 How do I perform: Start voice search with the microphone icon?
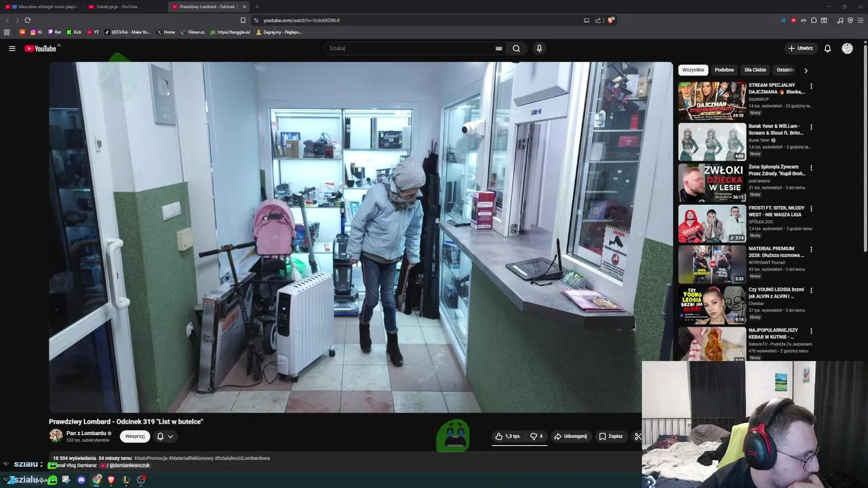(539, 48)
